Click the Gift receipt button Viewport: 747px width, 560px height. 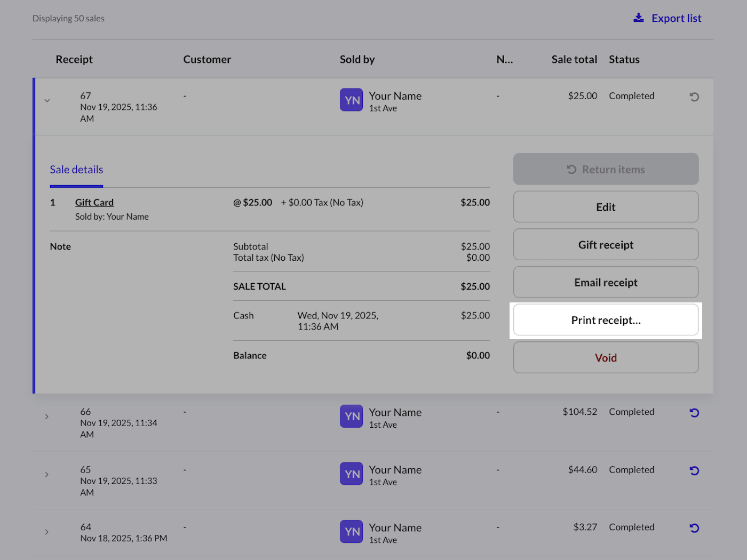pyautogui.click(x=606, y=245)
